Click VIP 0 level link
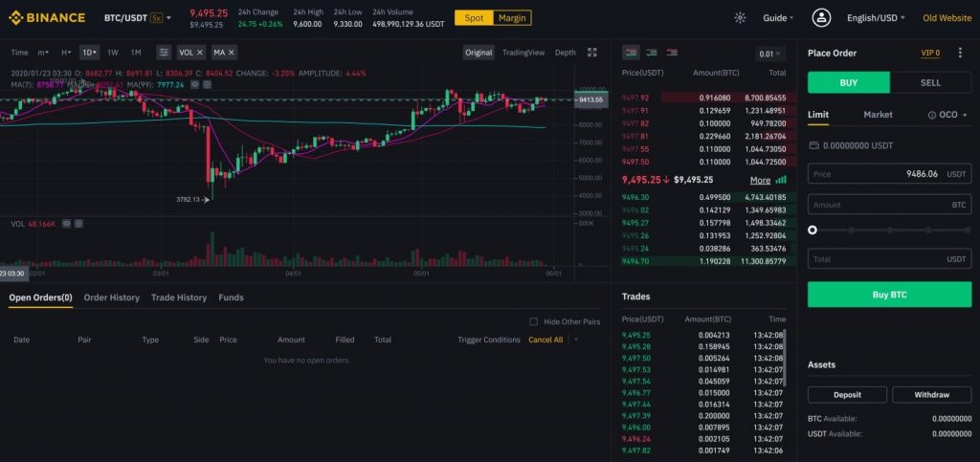980x462 pixels. [930, 53]
